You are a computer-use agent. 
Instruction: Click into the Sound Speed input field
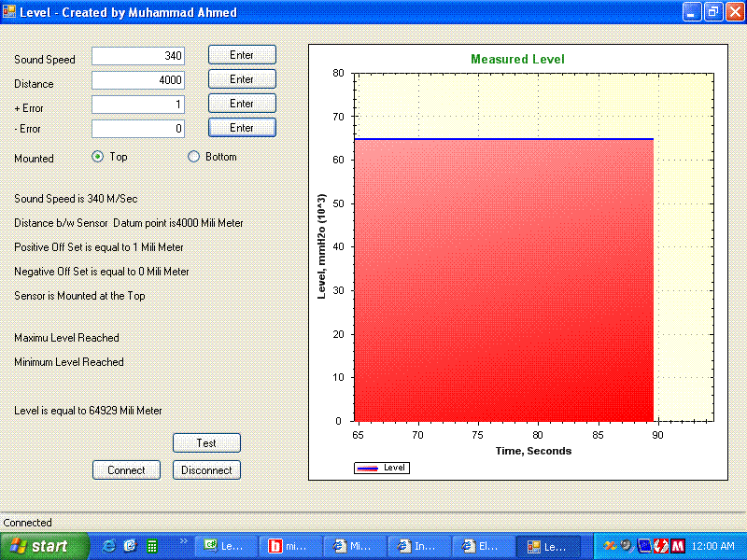pyautogui.click(x=138, y=56)
